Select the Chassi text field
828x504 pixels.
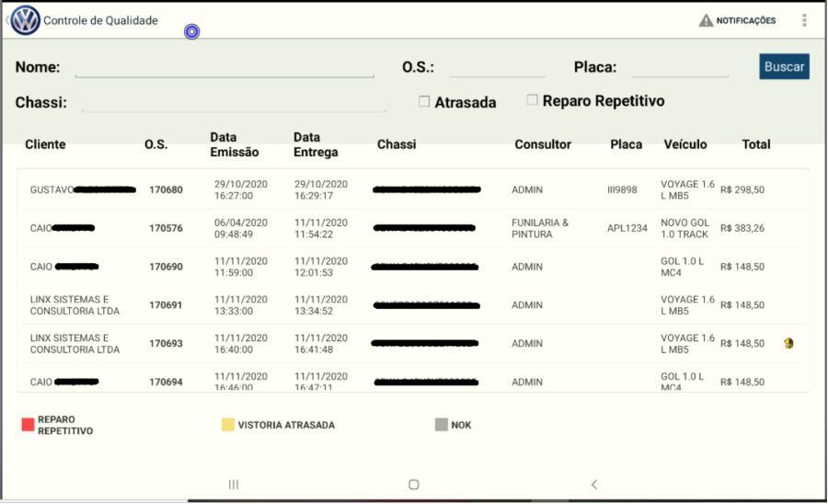[234, 102]
